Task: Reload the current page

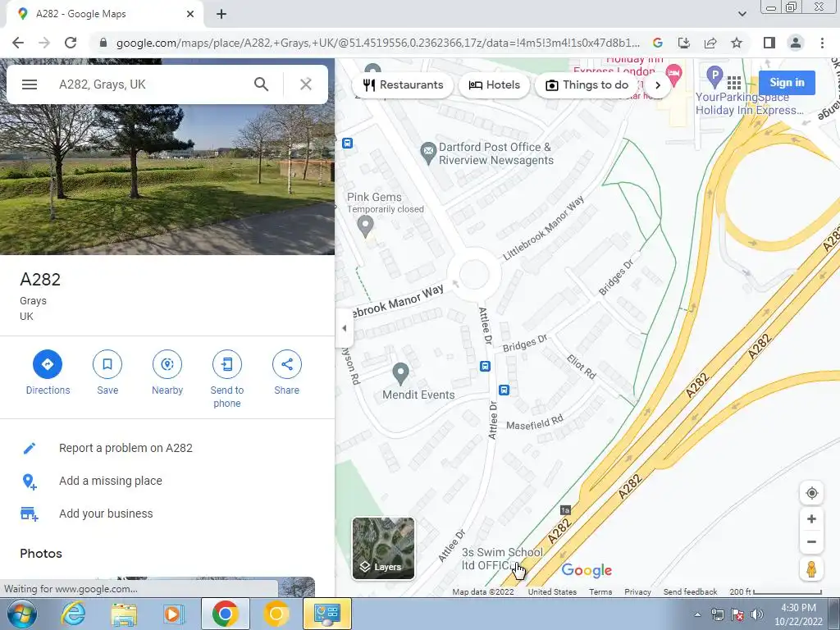Action: (x=71, y=43)
